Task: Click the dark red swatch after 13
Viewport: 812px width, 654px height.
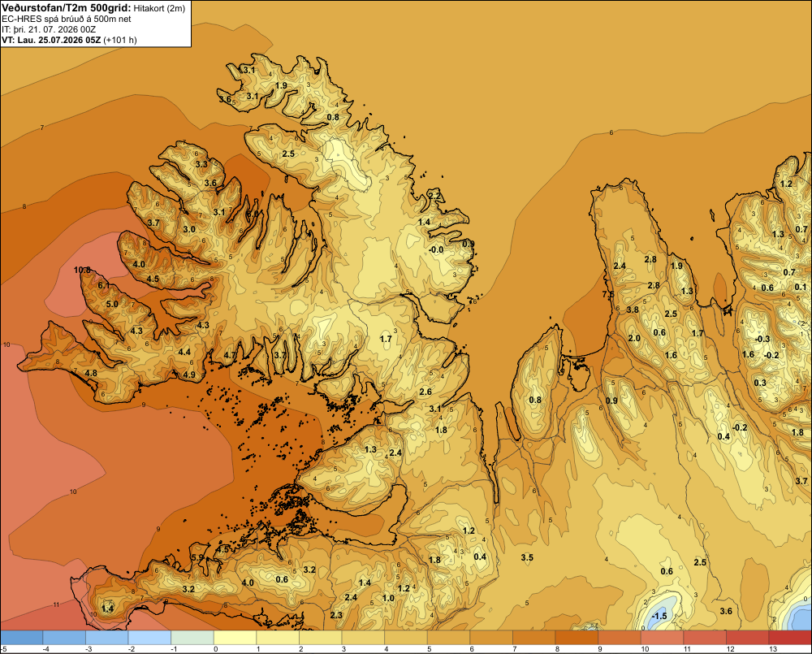Action: tap(791, 638)
